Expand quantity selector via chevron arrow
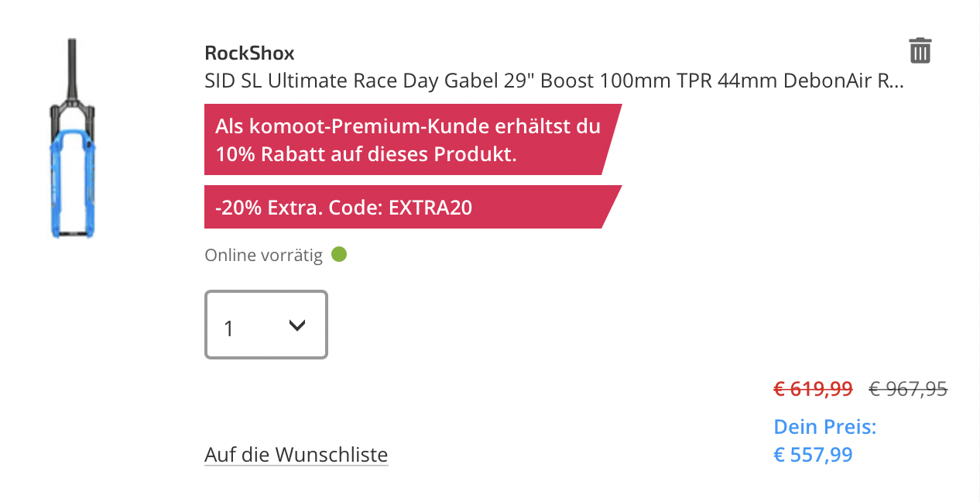The width and height of the screenshot is (980, 502). point(296,326)
